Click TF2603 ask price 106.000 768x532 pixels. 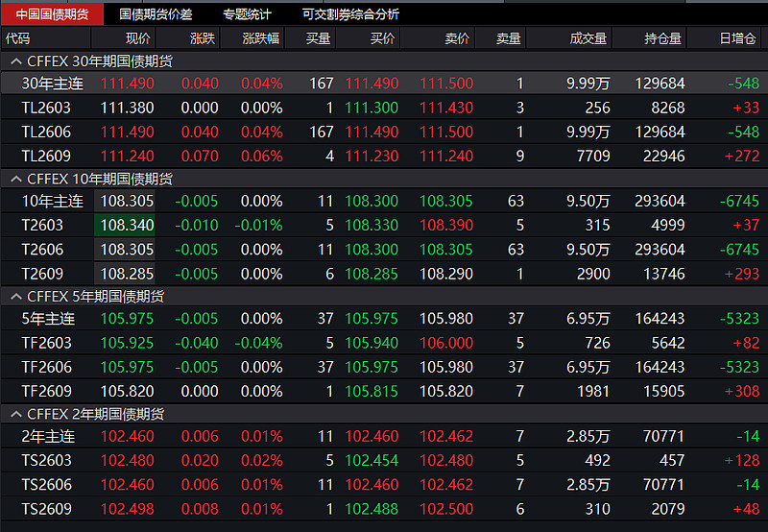[446, 343]
